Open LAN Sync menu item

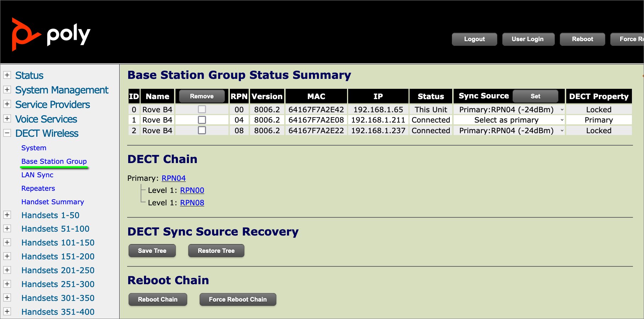pyautogui.click(x=37, y=175)
